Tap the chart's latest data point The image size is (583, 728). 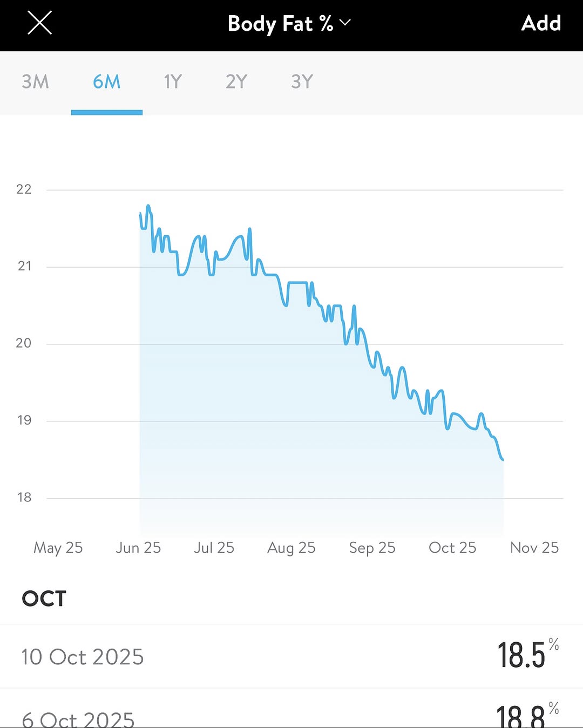[503, 460]
